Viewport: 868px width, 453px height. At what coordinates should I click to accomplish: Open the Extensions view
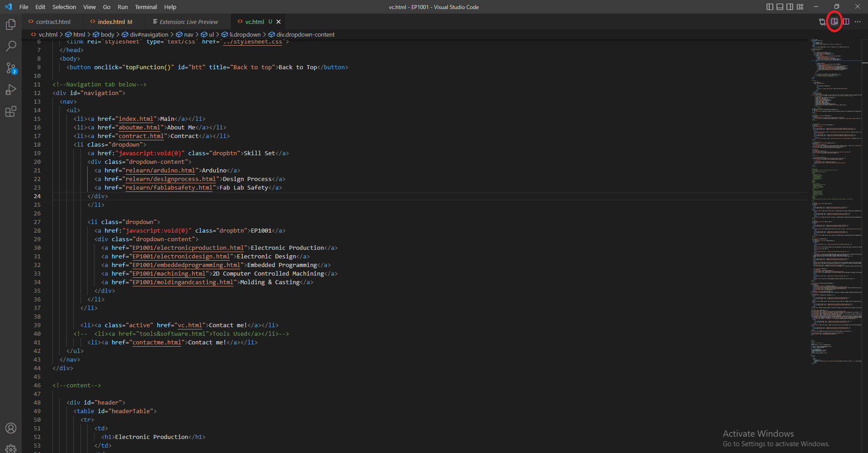[x=11, y=112]
